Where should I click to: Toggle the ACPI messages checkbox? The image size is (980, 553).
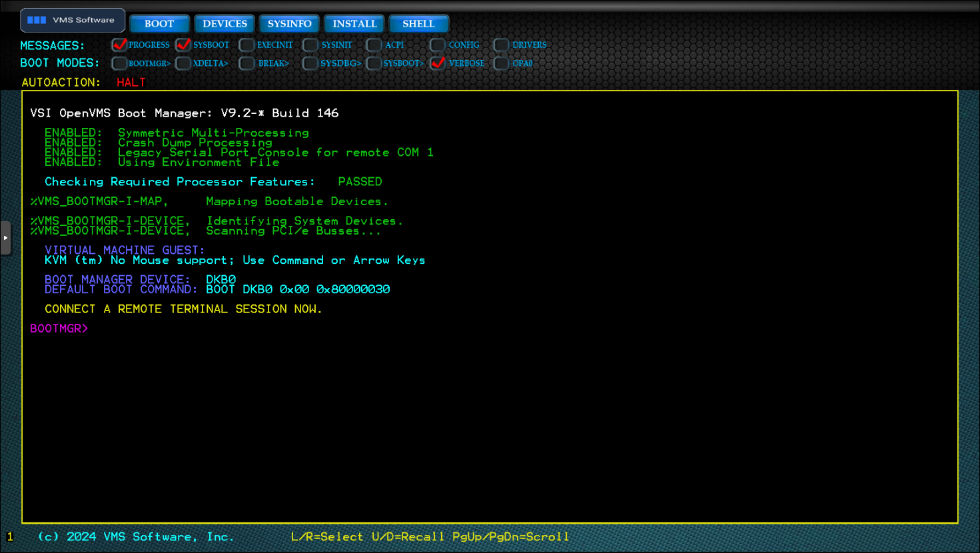pyautogui.click(x=374, y=45)
